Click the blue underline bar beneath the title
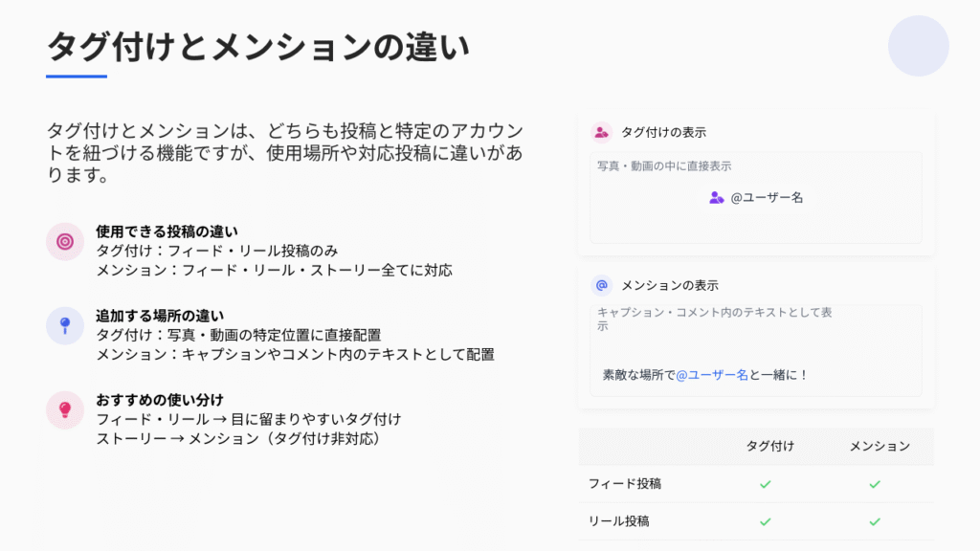The height and width of the screenshot is (551, 980). 77,76
